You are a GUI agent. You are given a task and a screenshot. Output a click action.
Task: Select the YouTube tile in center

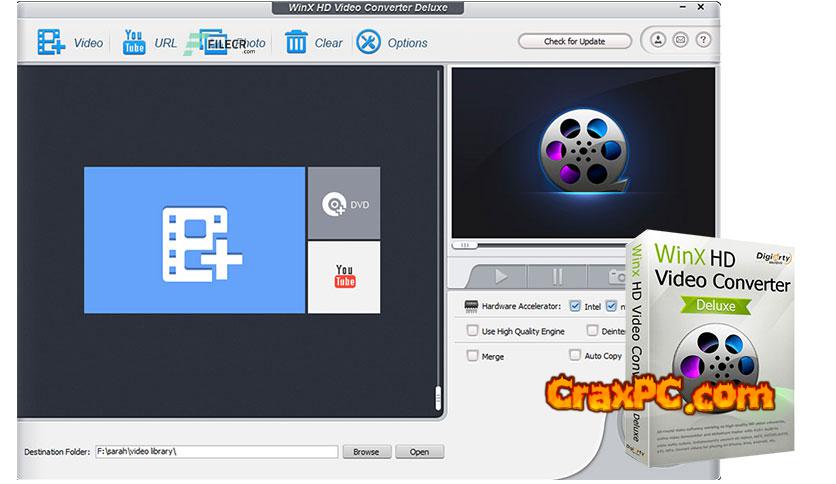(x=344, y=277)
